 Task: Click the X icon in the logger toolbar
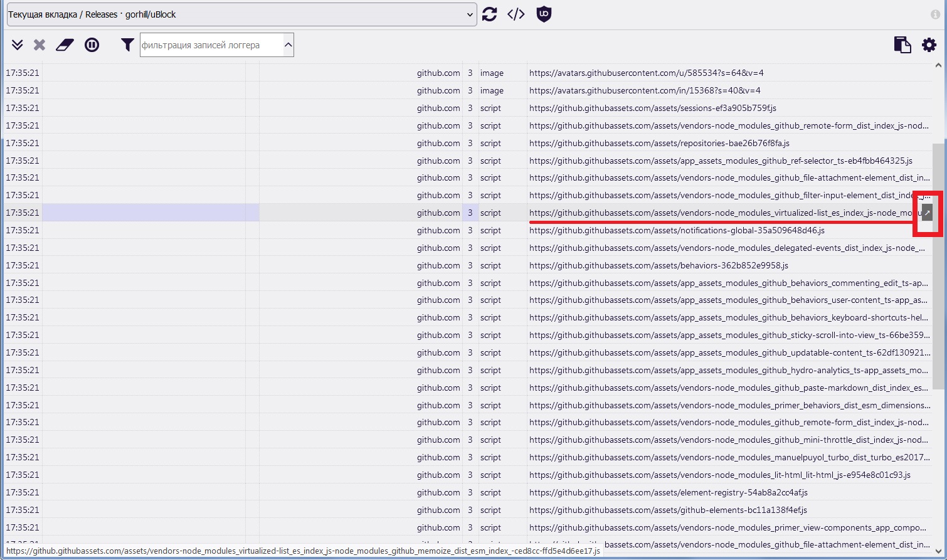coord(40,45)
